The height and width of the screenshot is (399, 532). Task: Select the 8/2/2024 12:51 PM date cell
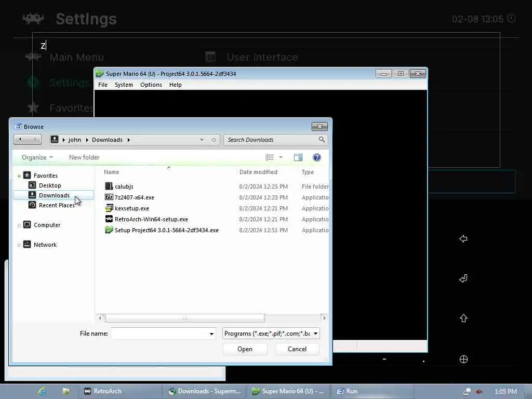point(263,230)
